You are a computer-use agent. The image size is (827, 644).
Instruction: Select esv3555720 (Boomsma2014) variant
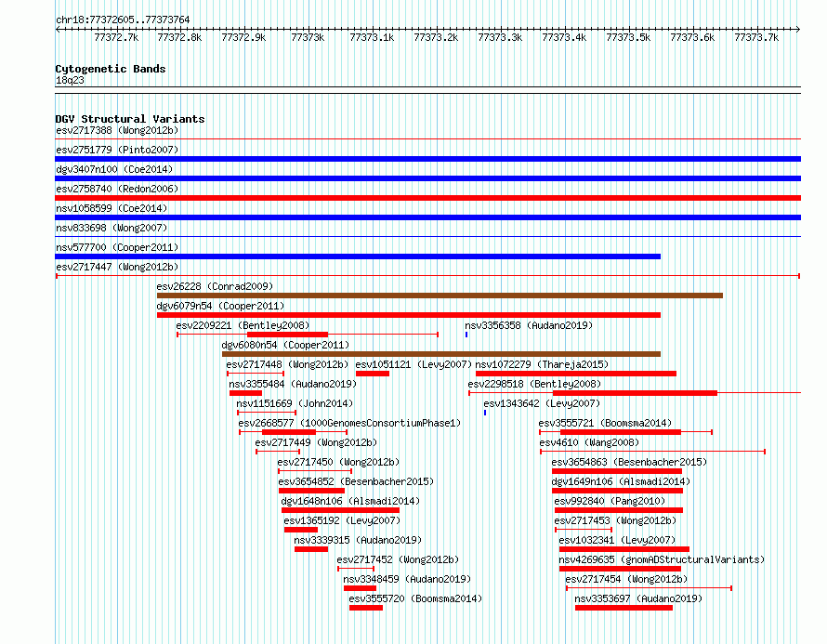pyautogui.click(x=415, y=598)
